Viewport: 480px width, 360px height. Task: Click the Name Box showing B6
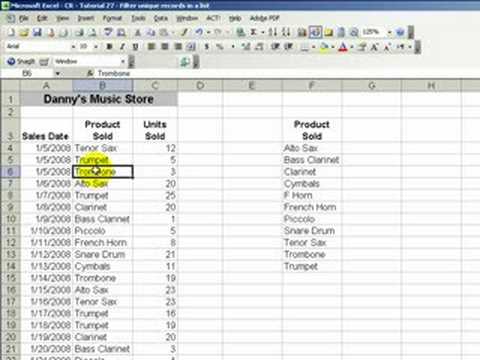pos(27,73)
